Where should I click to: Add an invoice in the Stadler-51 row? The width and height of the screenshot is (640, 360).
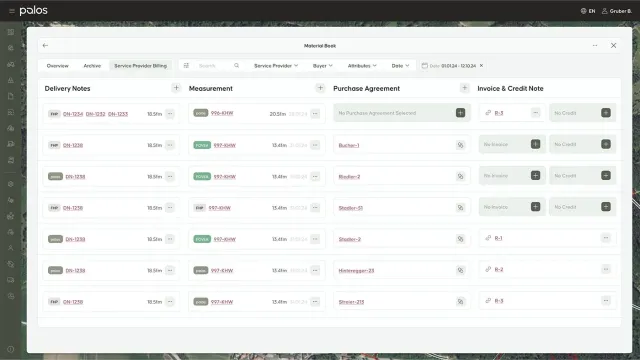tap(536, 207)
